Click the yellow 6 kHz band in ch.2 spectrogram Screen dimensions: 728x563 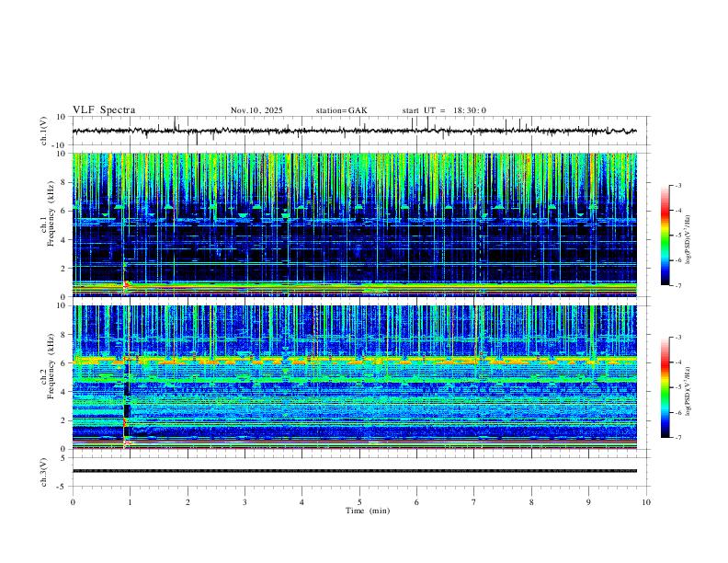tap(354, 360)
